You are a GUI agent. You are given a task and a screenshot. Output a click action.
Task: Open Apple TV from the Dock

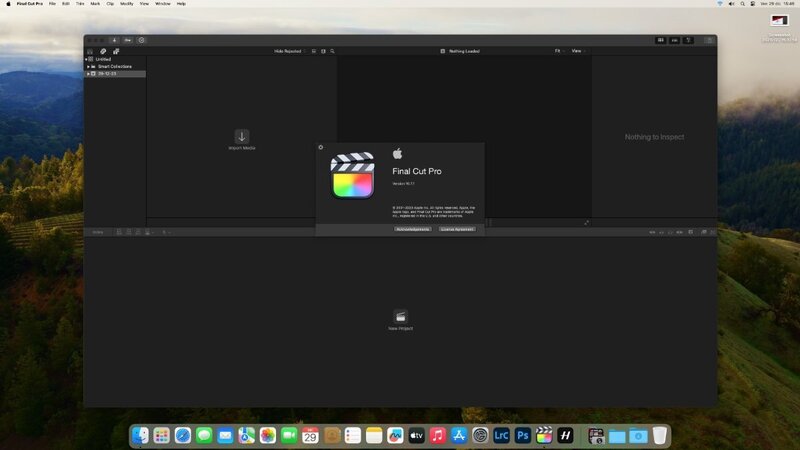click(416, 436)
